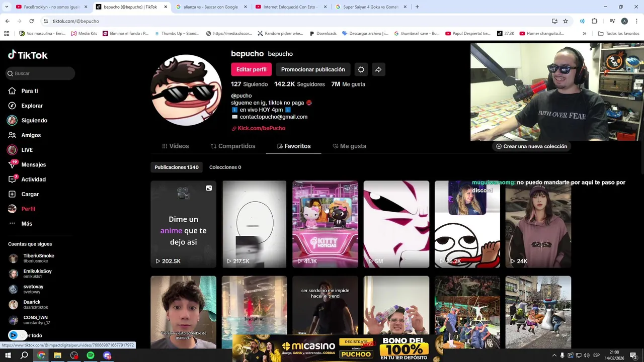Open the 127 Siguiendo following list
644x362 pixels.
(x=249, y=84)
